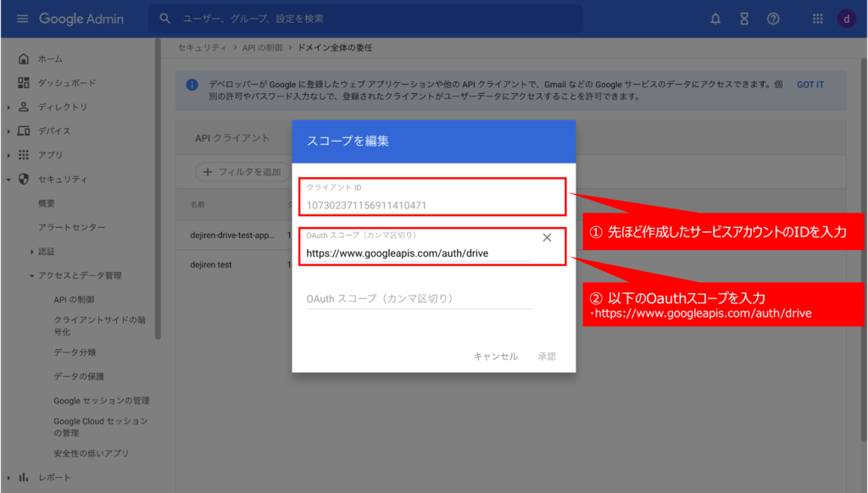Image resolution: width=868 pixels, height=493 pixels.
Task: Click the search magnifier icon
Action: tap(165, 19)
